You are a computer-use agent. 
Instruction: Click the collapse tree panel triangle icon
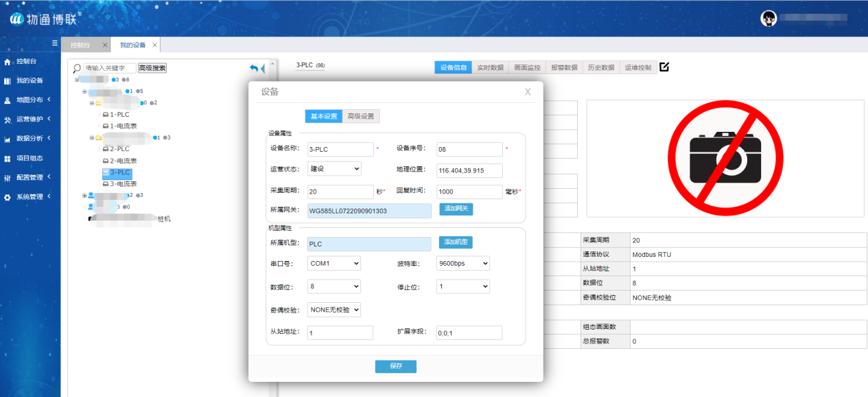click(x=263, y=69)
